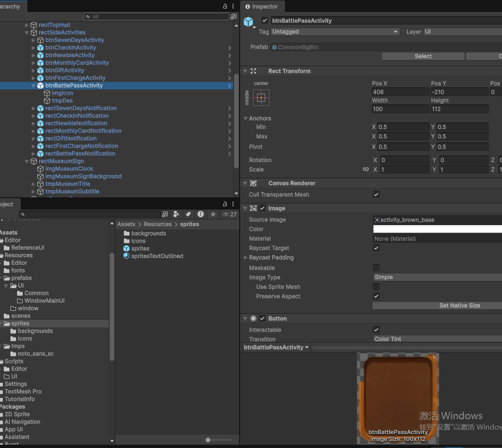
Task: Toggle hidden packages visibility count icon
Action: [x=230, y=214]
